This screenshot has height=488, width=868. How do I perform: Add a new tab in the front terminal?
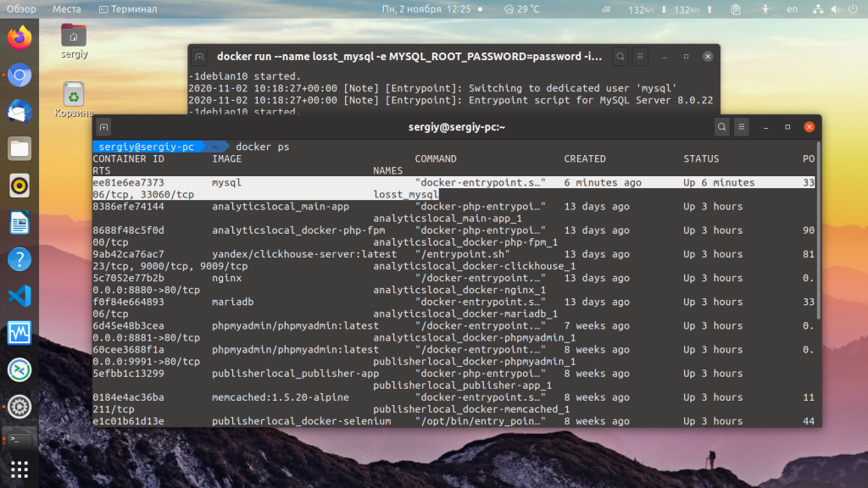tap(104, 127)
